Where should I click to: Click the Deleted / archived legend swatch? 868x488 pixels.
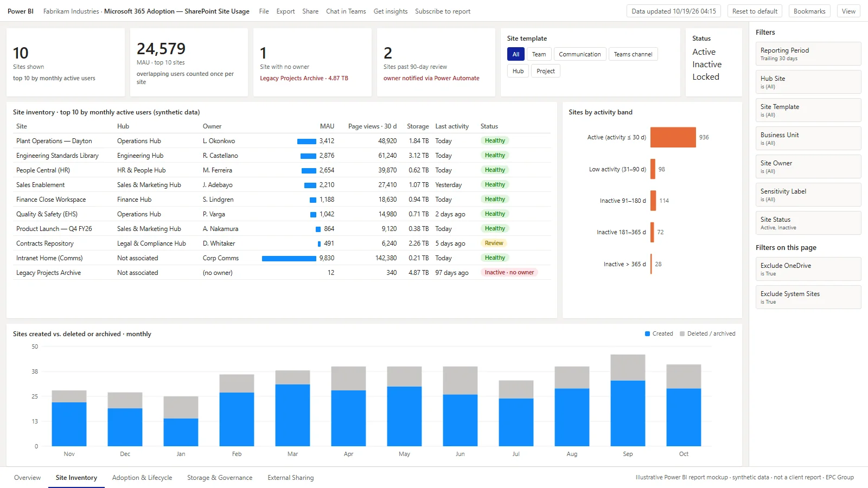pyautogui.click(x=682, y=334)
